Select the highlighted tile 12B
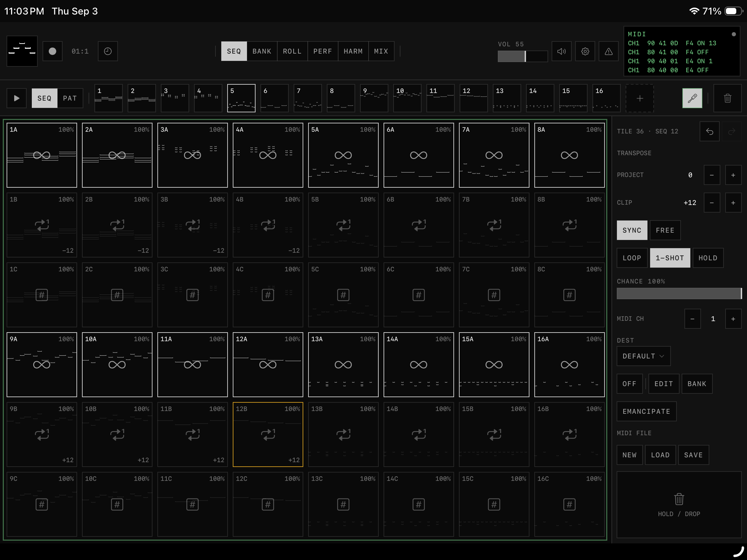The height and width of the screenshot is (560, 747). pyautogui.click(x=268, y=435)
